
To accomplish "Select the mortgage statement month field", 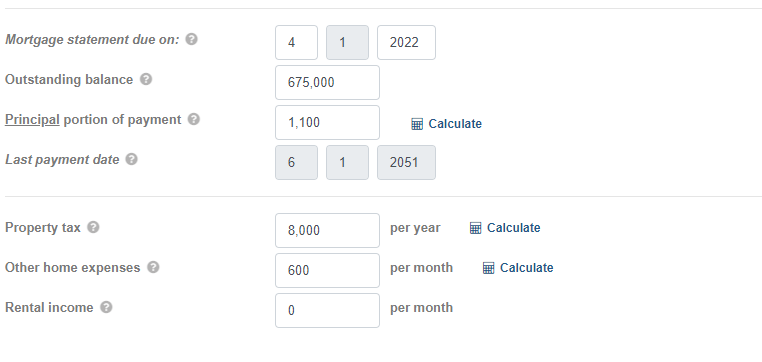I will (x=296, y=43).
